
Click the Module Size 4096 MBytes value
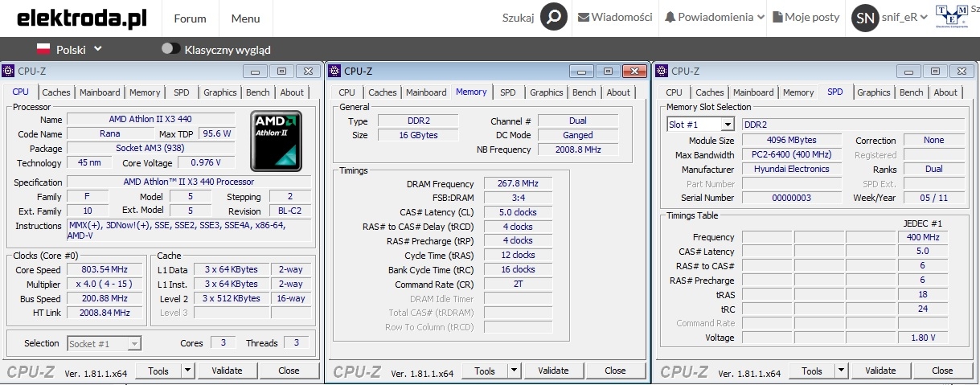click(791, 141)
